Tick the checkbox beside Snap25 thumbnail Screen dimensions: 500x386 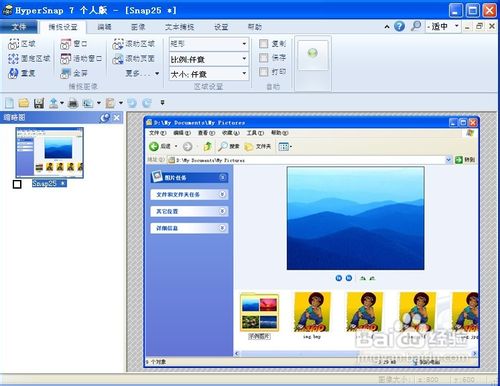coord(17,184)
